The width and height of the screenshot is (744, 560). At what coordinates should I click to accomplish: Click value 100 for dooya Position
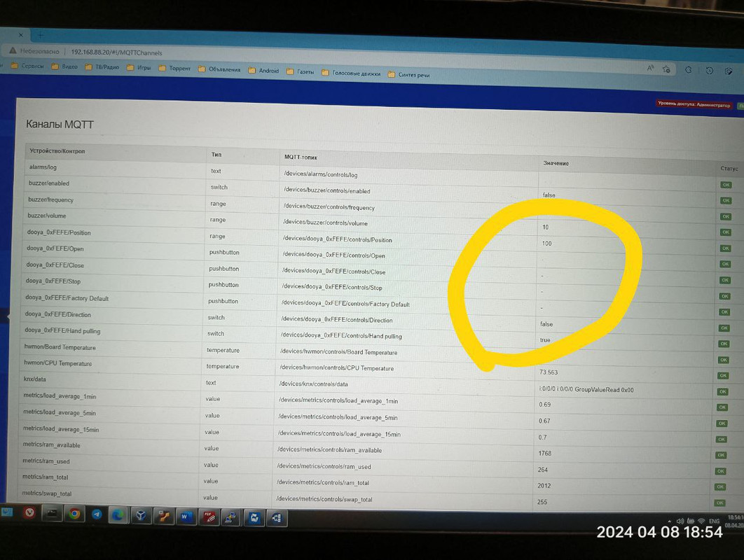tap(546, 244)
